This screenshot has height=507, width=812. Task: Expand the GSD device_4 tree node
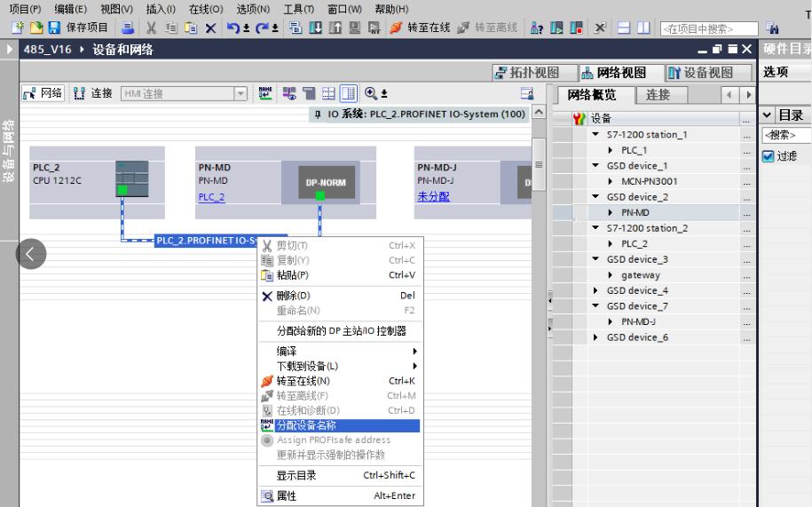click(595, 291)
